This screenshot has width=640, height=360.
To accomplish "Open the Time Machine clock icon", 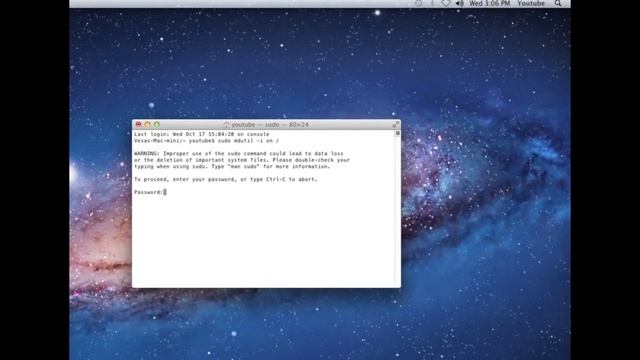I will click(x=418, y=3).
